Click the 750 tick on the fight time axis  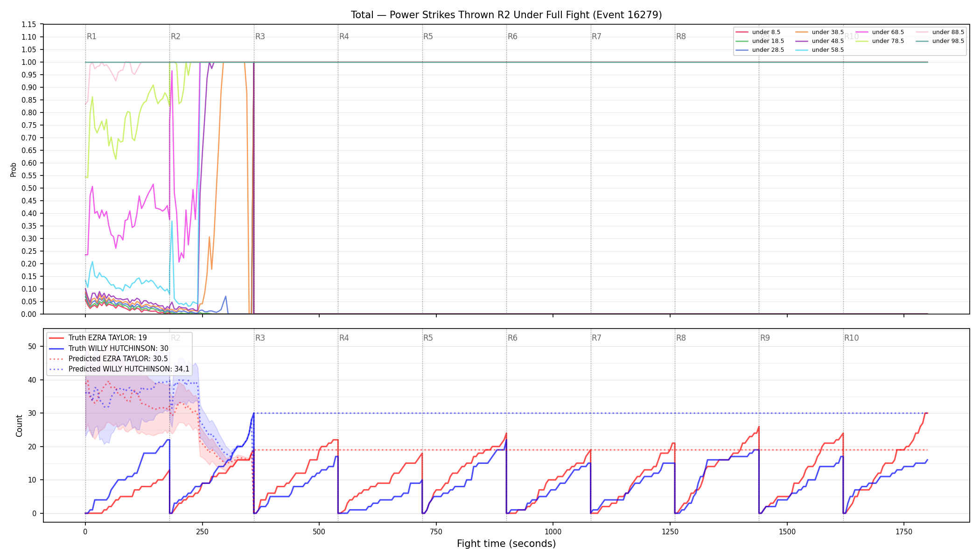coord(436,532)
